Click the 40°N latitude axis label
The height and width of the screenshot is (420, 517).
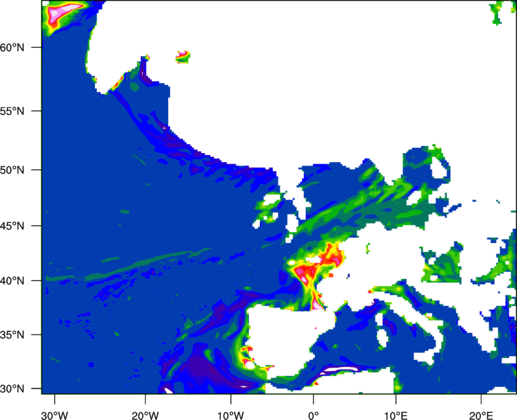[x=12, y=281]
